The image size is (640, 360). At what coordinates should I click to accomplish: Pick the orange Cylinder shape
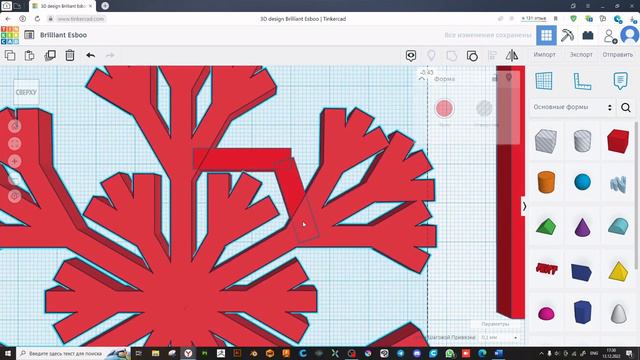(546, 182)
